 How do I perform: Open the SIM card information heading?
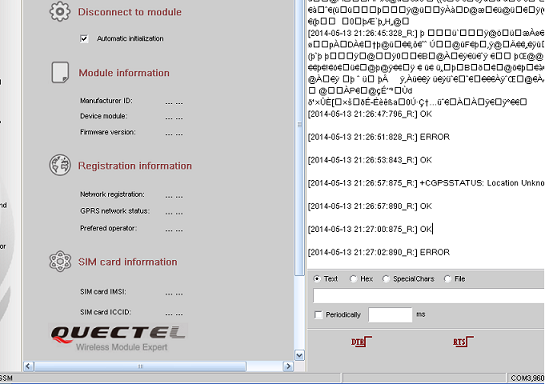click(128, 262)
